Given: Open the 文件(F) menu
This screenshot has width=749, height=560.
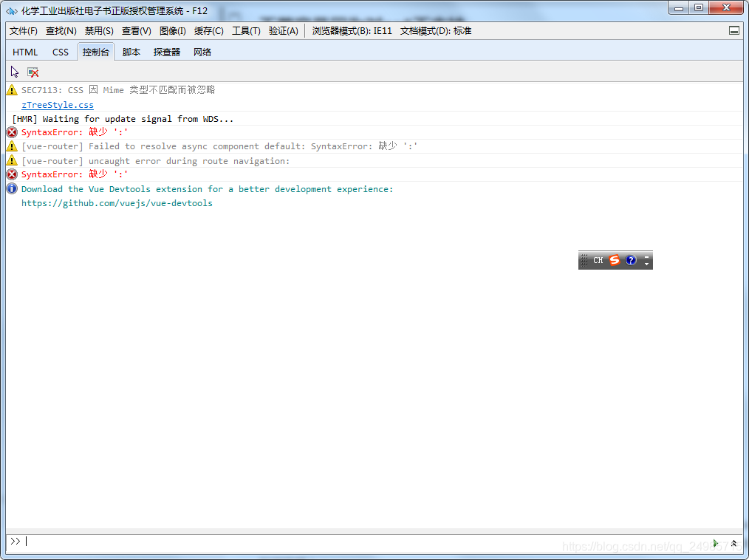Looking at the screenshot, I should point(24,31).
